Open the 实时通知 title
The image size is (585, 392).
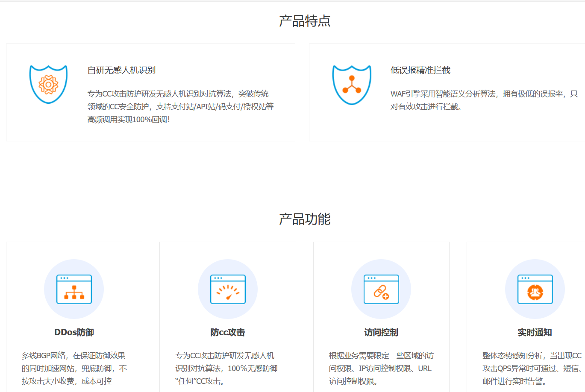(x=535, y=332)
